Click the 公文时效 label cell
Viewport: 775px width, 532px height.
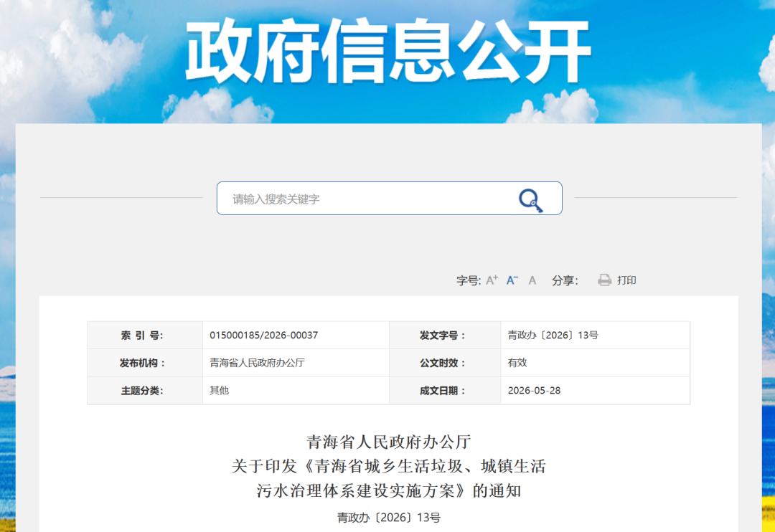[445, 363]
